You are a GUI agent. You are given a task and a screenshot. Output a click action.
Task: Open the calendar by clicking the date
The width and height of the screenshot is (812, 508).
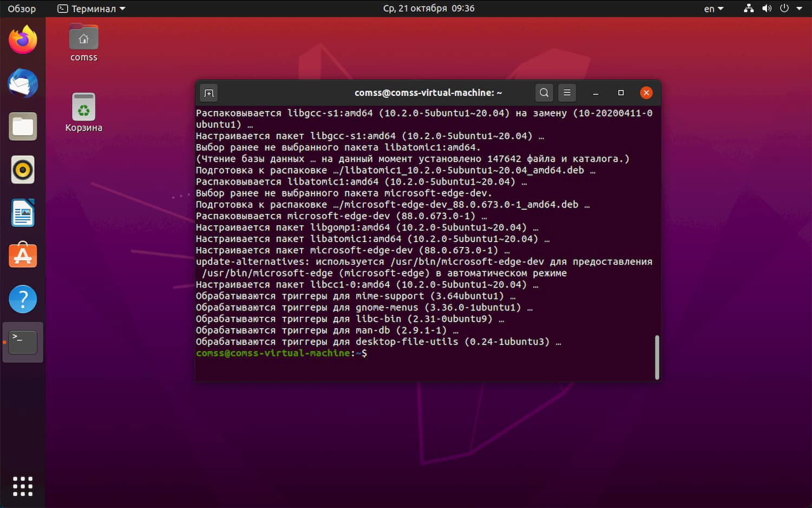(x=428, y=8)
